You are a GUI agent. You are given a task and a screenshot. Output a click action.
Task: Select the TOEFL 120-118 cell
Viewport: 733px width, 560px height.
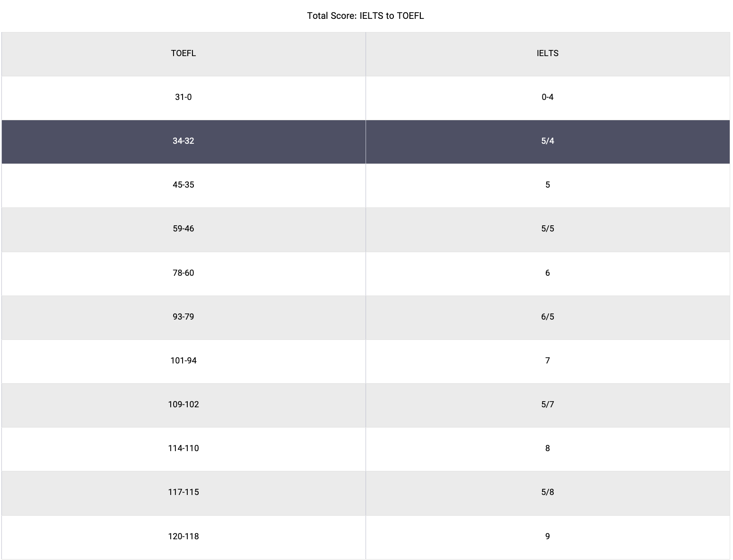(x=183, y=536)
